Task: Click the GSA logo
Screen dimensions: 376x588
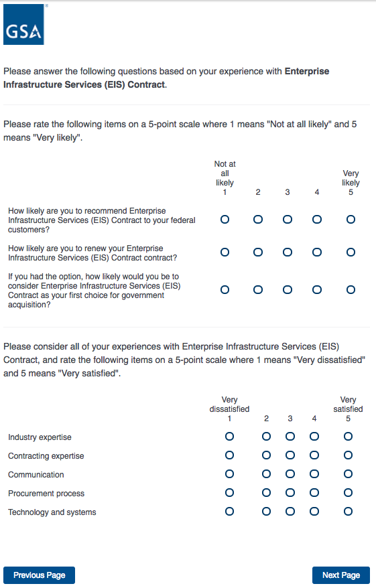Action: coord(23,24)
